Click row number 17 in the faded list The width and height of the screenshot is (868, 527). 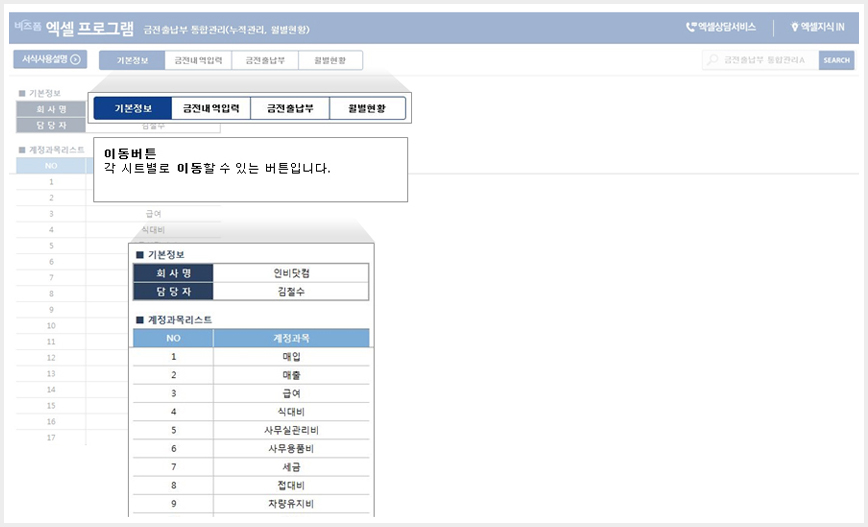coord(51,437)
